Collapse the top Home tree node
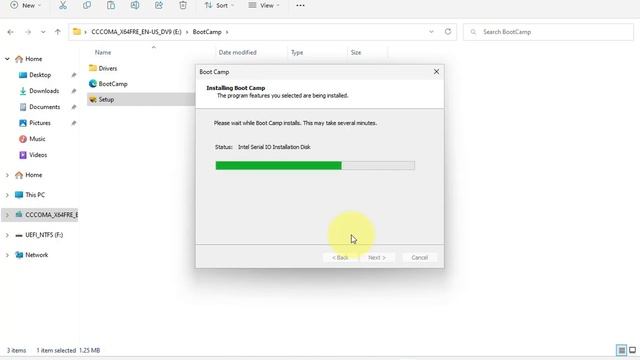This screenshot has height=360, width=640. pyautogui.click(x=7, y=59)
